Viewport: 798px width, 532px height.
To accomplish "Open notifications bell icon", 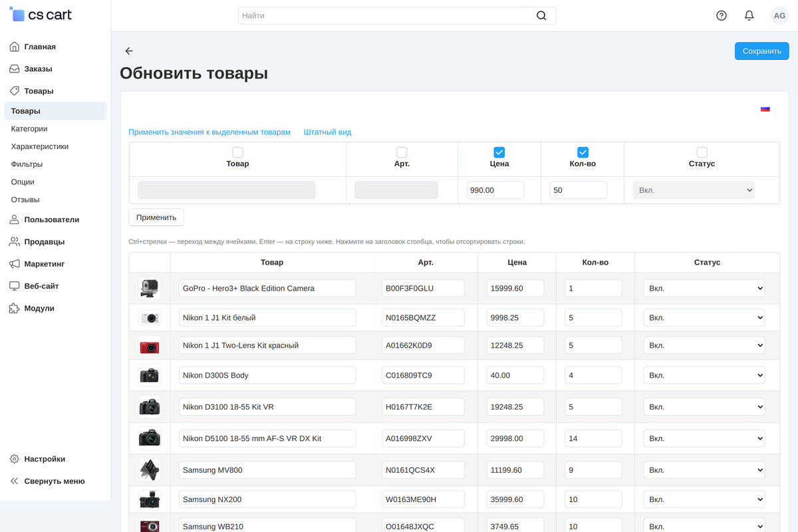I will (x=749, y=15).
